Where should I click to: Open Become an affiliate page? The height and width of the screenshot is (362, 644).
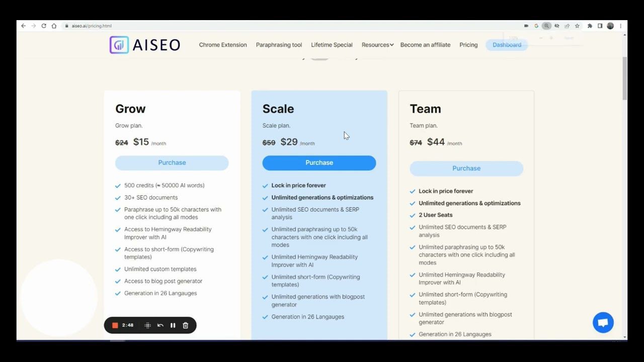click(x=425, y=45)
